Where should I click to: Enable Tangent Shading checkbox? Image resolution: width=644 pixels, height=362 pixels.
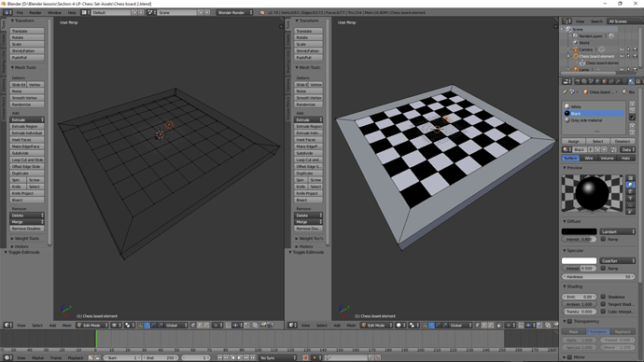pyautogui.click(x=603, y=304)
